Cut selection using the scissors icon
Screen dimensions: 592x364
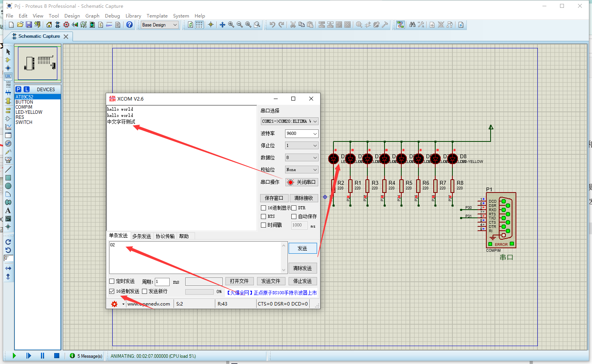[x=293, y=25]
